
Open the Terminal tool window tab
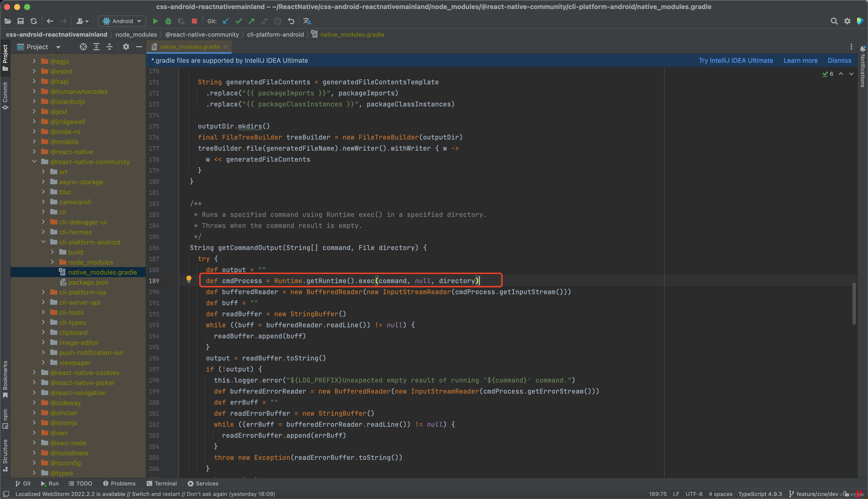coord(162,484)
